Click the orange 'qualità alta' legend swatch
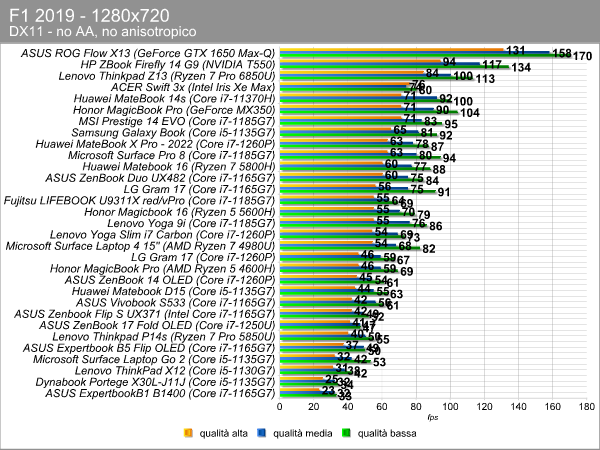Image resolution: width=600 pixels, height=450 pixels. [188, 433]
